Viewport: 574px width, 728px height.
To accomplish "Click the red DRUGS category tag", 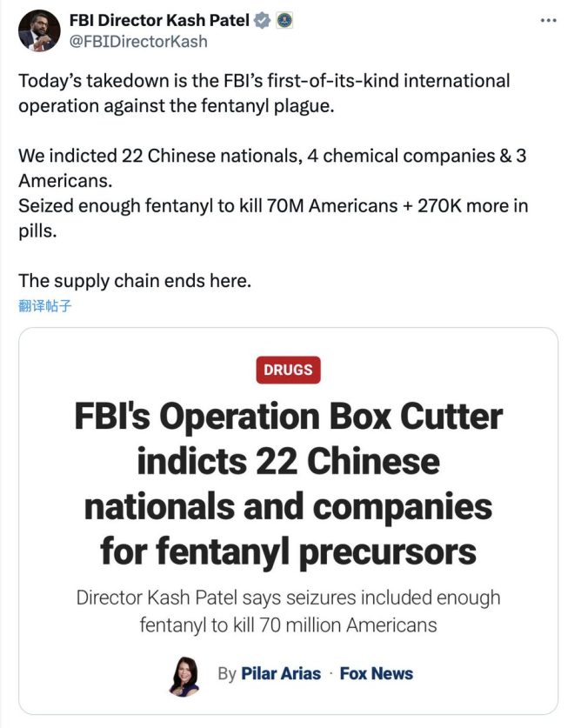I will point(288,370).
